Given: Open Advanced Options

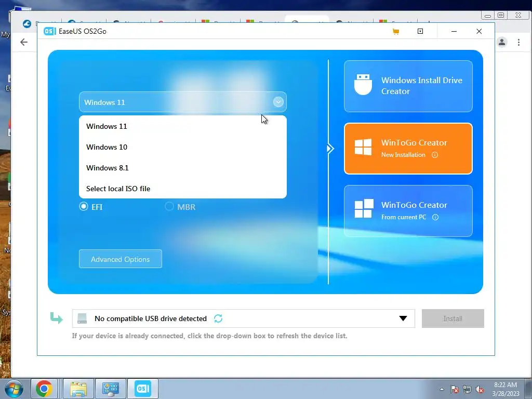Looking at the screenshot, I should coord(121,259).
